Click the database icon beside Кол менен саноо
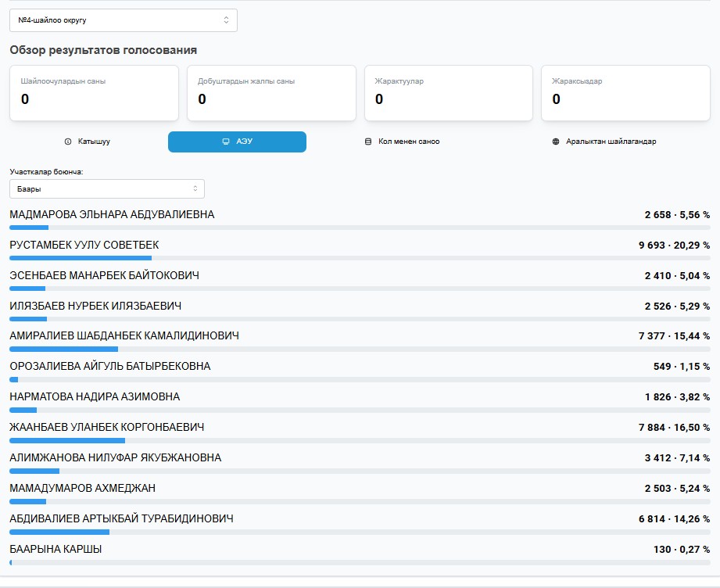Screen dimensions: 720x588 coord(368,142)
